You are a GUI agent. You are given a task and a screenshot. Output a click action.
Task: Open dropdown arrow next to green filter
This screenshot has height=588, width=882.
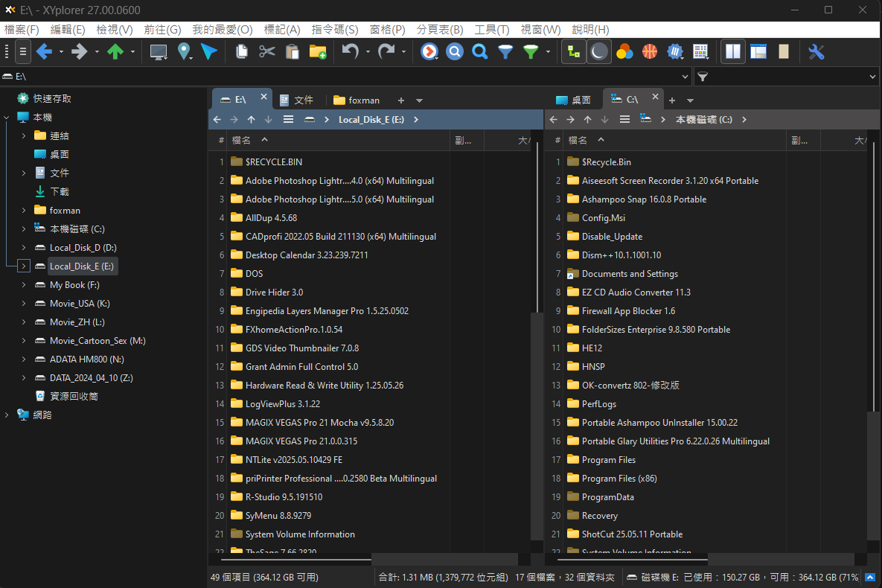(x=548, y=52)
